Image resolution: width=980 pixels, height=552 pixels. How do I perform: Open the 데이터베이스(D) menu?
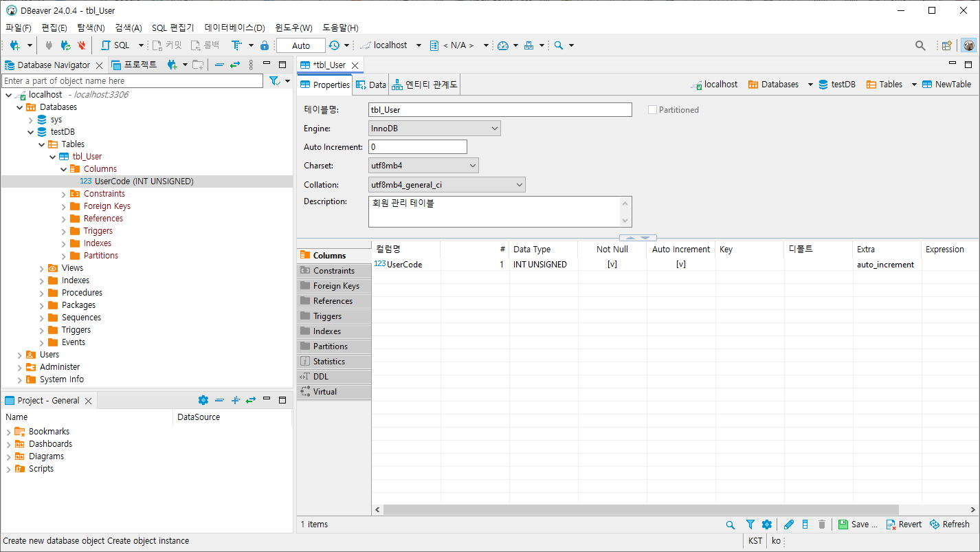[235, 27]
